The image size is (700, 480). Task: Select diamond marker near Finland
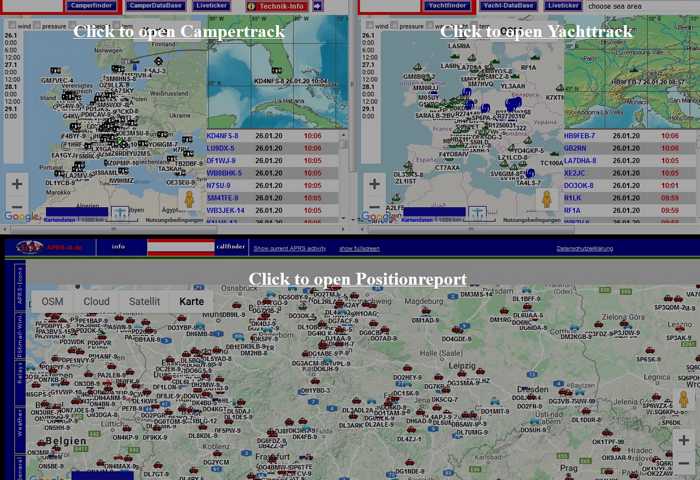(x=158, y=61)
